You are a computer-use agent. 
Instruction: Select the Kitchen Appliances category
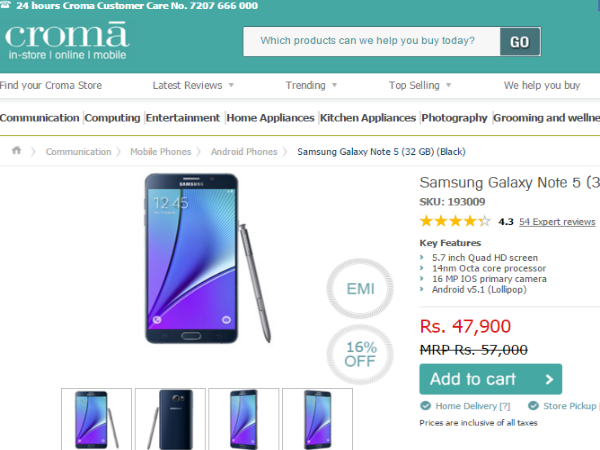(x=368, y=118)
